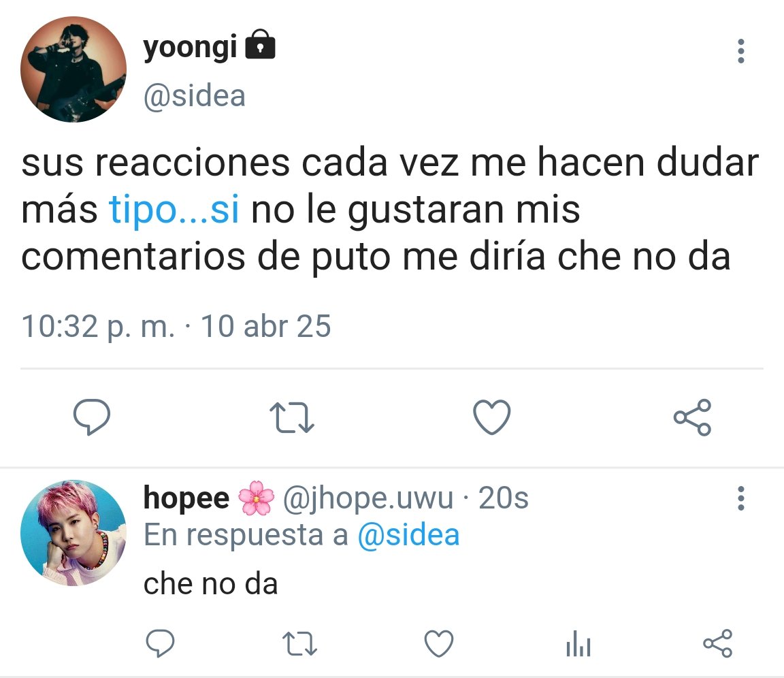Screen dimensions: 784x678
Task: Open hopee display name profile
Action: point(186,498)
